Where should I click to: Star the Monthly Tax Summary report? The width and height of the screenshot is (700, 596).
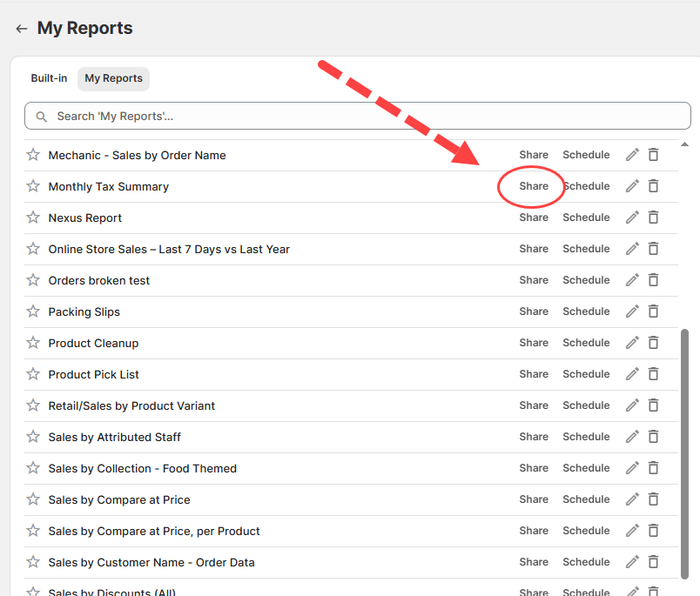click(x=33, y=186)
